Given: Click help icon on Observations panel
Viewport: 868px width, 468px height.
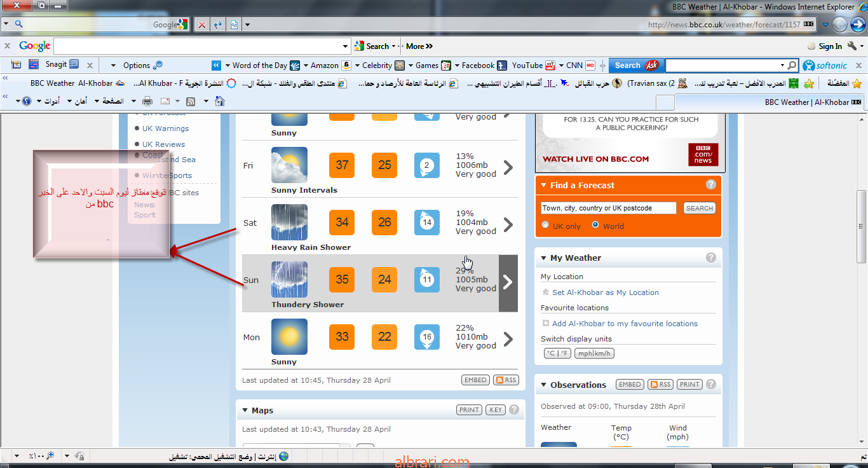Looking at the screenshot, I should (711, 384).
